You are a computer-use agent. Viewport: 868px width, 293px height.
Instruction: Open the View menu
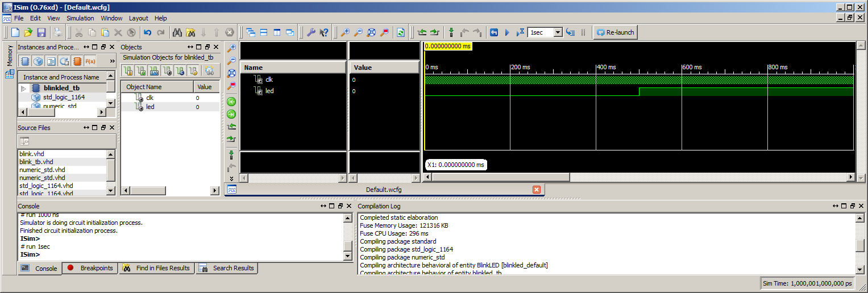53,18
